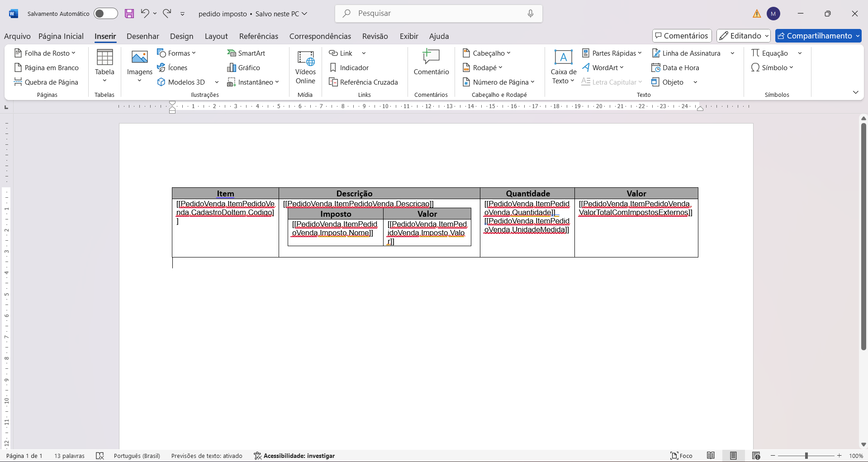The width and height of the screenshot is (868, 462).
Task: Toggle Salvamento Automático switch
Action: (x=105, y=14)
